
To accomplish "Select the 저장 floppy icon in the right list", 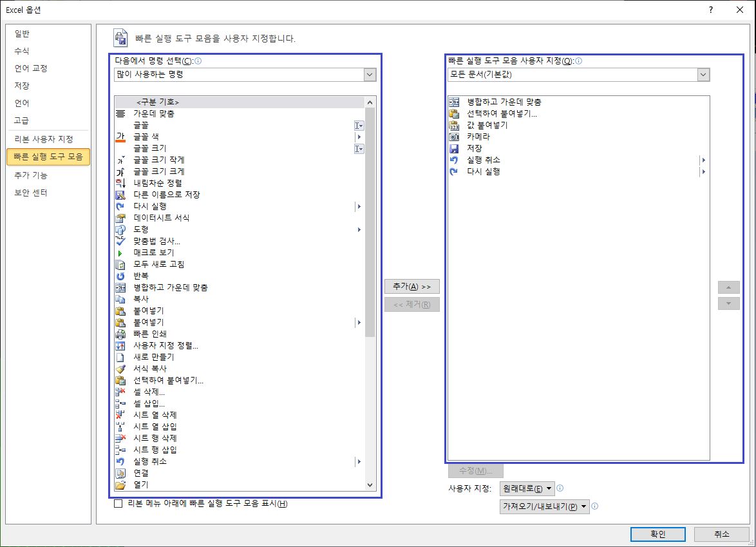I will (454, 149).
